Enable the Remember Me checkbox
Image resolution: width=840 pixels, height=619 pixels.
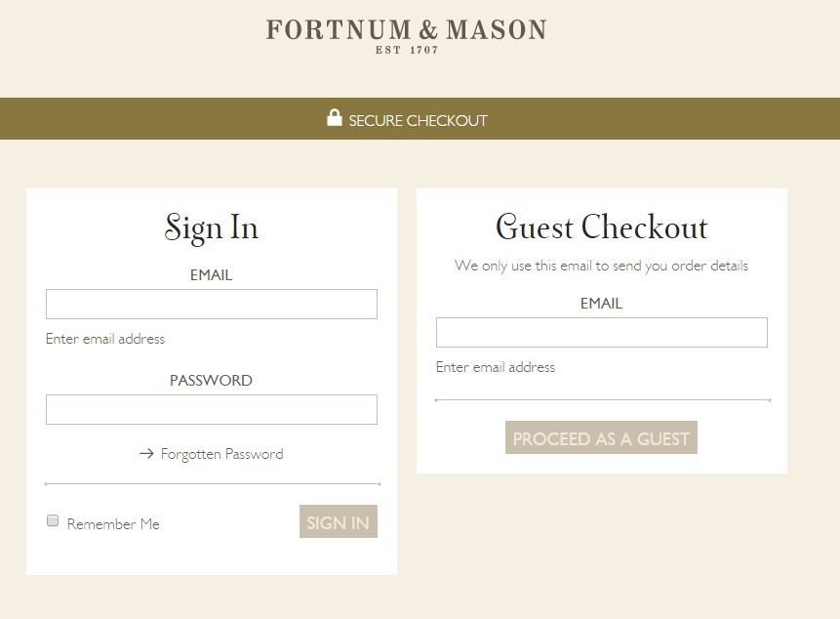point(53,520)
